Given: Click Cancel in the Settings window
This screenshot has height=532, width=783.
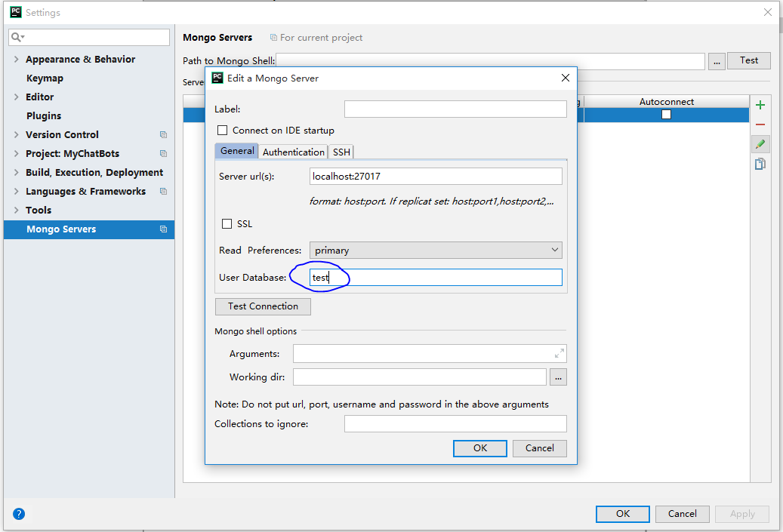Looking at the screenshot, I should click(x=682, y=514).
